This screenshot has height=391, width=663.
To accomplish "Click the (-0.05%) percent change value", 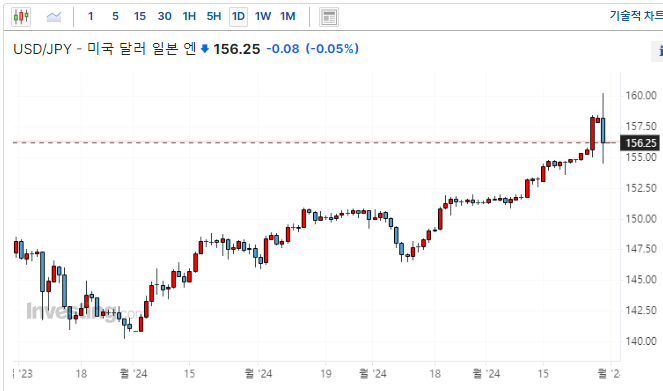I will click(x=332, y=49).
